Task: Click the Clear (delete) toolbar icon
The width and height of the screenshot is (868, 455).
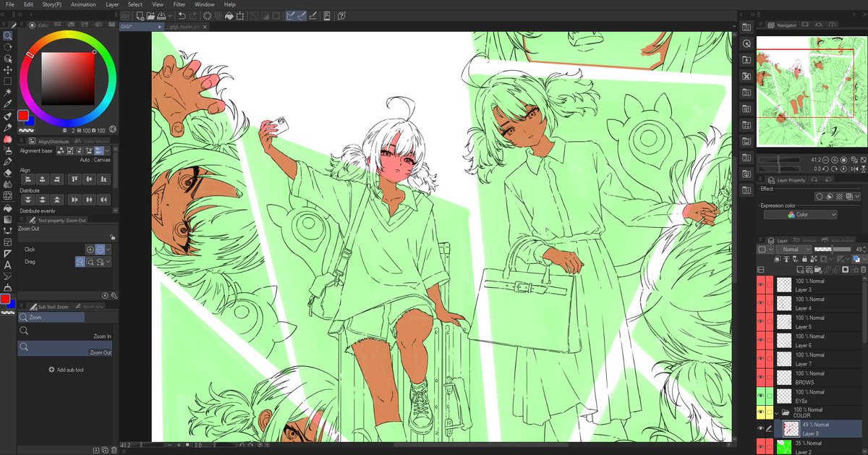Action: (208, 15)
